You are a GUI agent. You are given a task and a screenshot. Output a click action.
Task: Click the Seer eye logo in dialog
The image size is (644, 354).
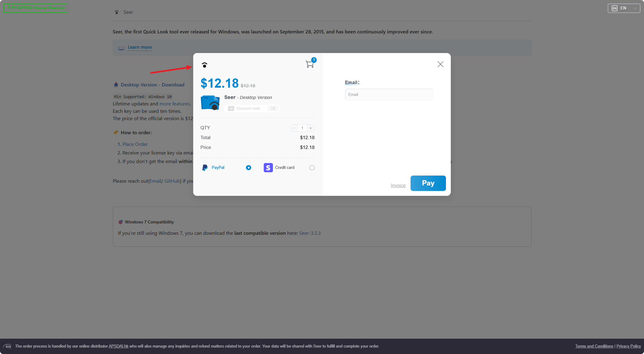[x=205, y=65]
